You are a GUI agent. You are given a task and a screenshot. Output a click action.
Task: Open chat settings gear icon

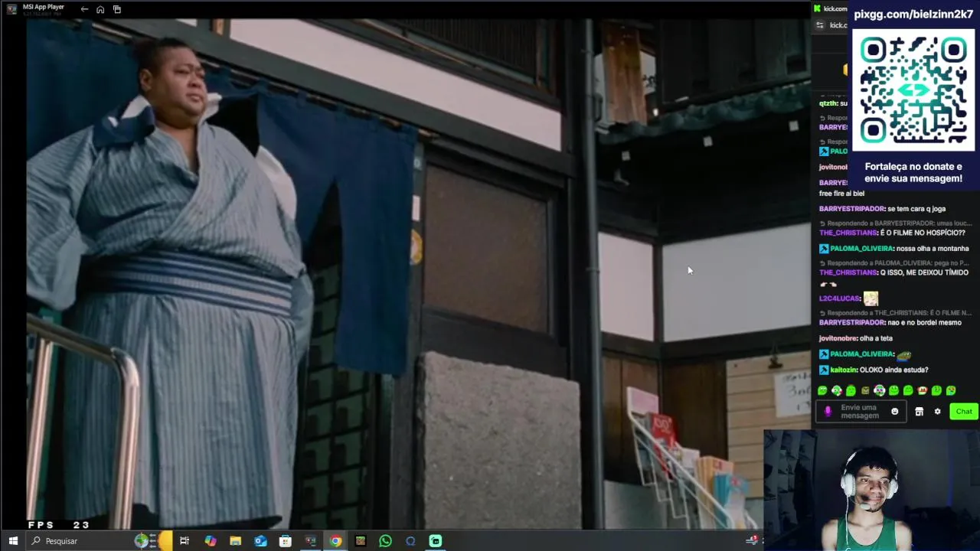(x=937, y=412)
